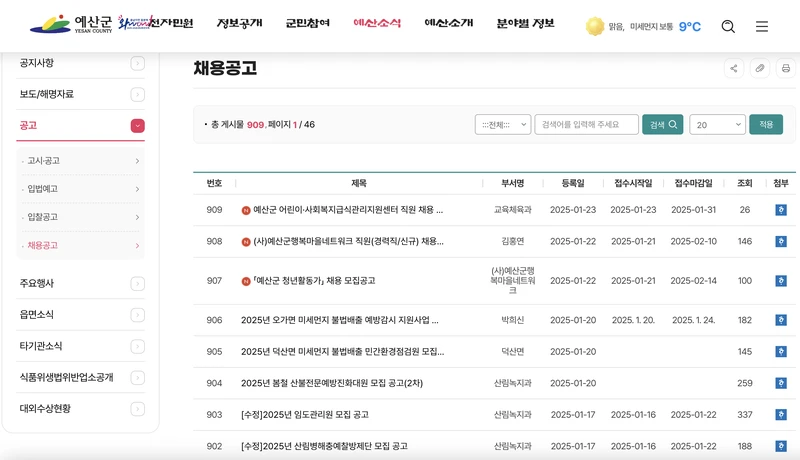800x460 pixels.
Task: Open post 2025년 덕산면 미세먼지 민간환경점검원 모집
Action: coord(342,351)
